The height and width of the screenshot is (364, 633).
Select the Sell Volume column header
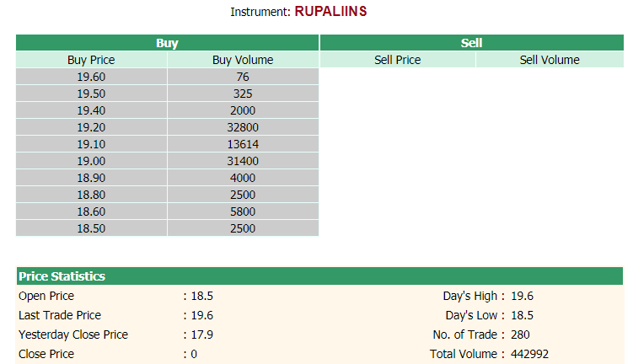(x=550, y=60)
